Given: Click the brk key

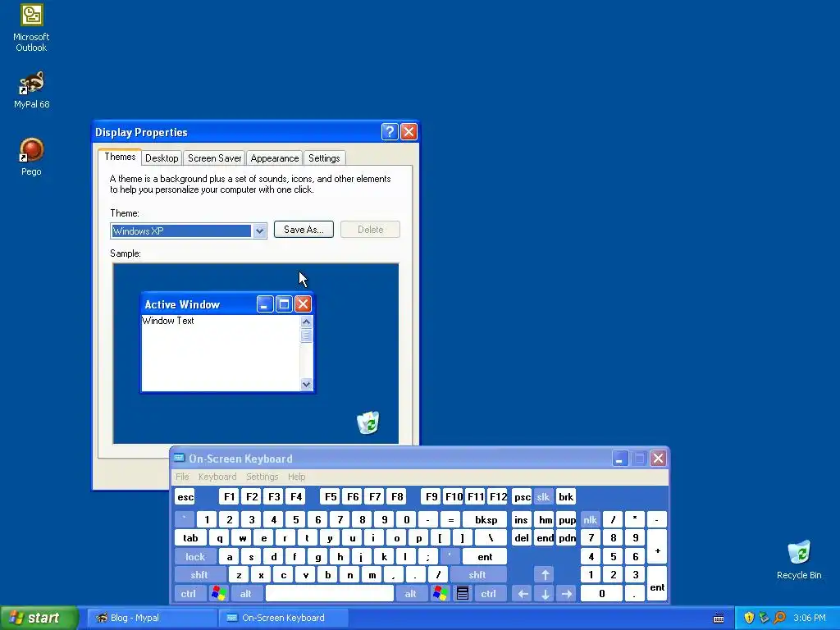Looking at the screenshot, I should (566, 496).
